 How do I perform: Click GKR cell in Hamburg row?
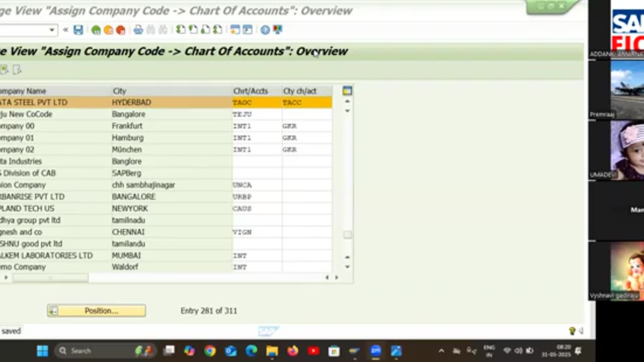click(307, 138)
